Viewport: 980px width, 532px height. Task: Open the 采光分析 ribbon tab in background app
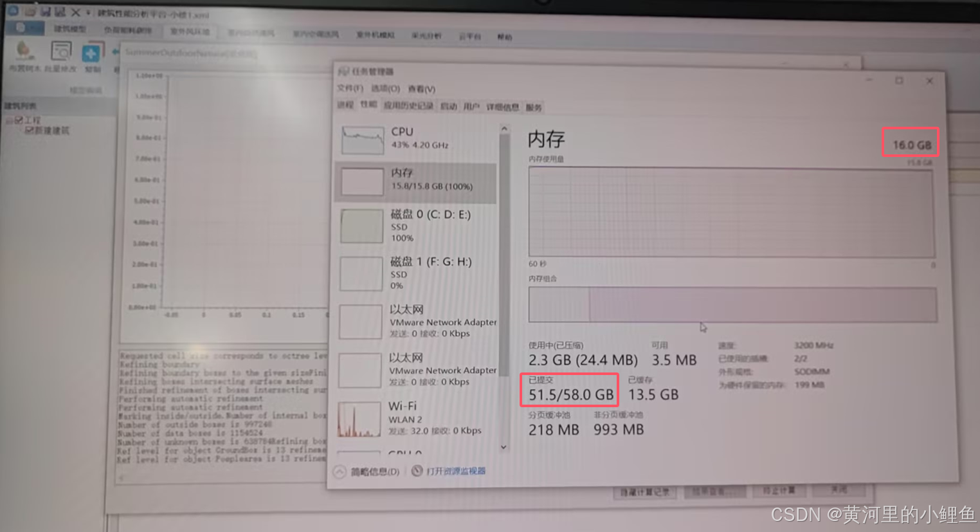[x=426, y=36]
